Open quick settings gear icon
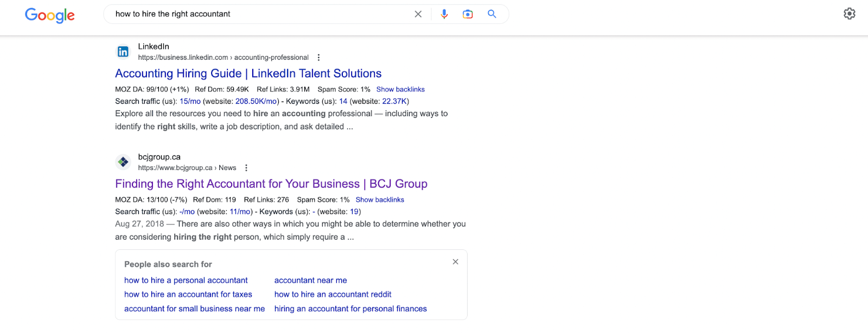868x333 pixels. pos(850,14)
